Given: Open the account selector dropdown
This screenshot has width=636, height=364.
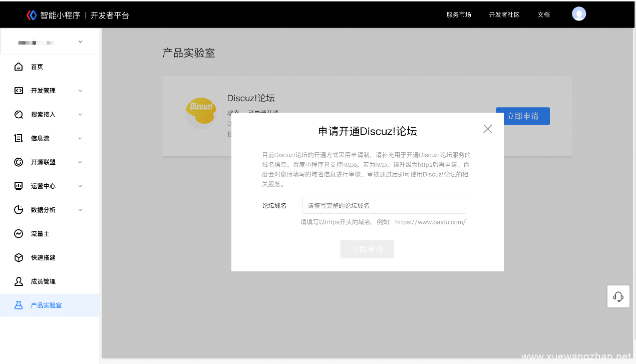Looking at the screenshot, I should [x=80, y=42].
